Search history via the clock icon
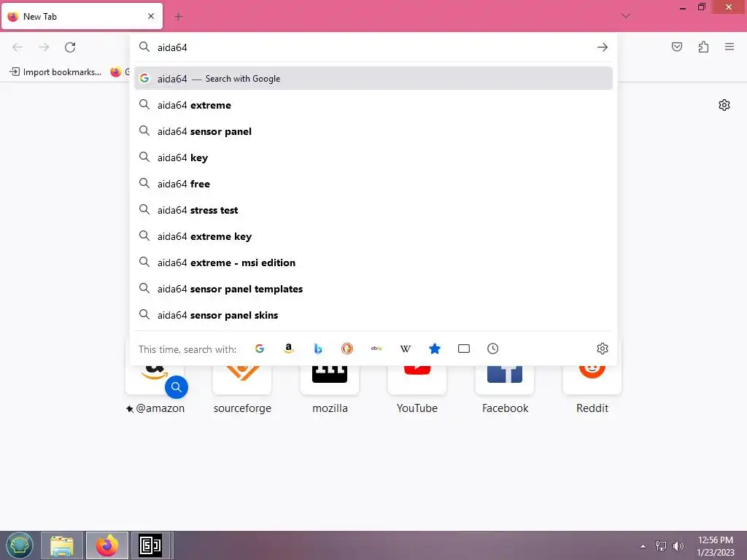The width and height of the screenshot is (747, 560). pos(492,349)
